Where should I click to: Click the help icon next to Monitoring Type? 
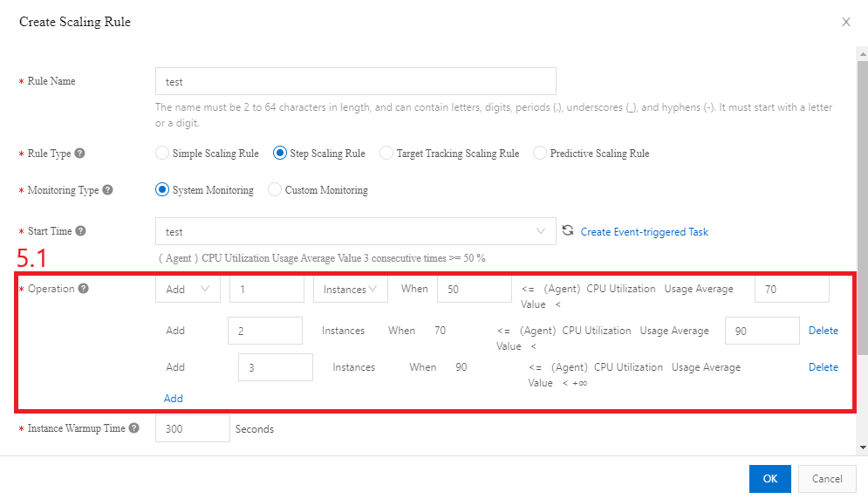[x=107, y=190]
